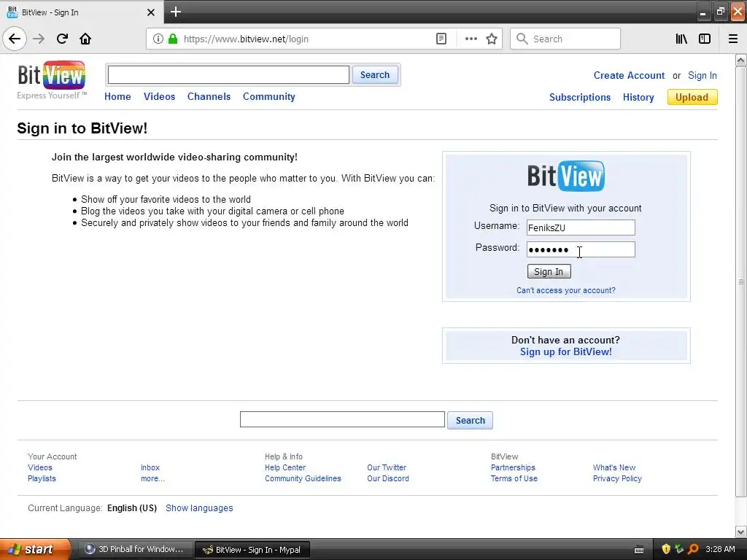This screenshot has width=747, height=560.
Task: Focus the bottom search input field
Action: tap(342, 419)
